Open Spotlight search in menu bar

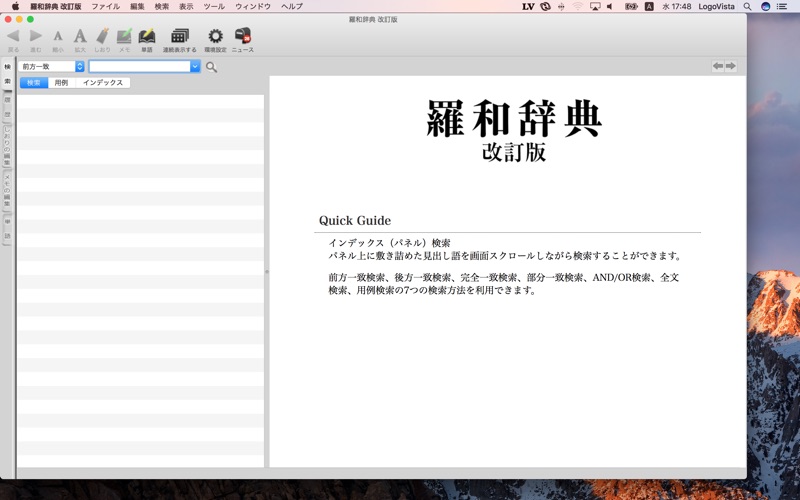pyautogui.click(x=747, y=6)
